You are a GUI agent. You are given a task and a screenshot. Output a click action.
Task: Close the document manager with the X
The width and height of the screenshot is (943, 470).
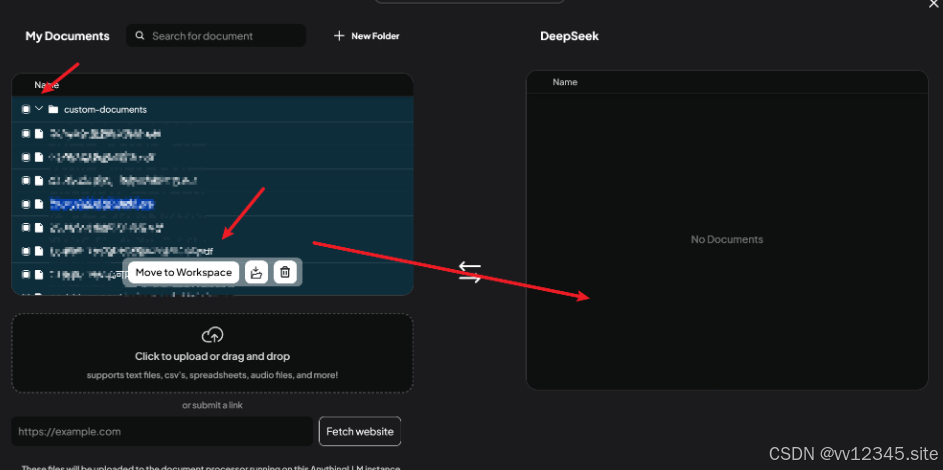coord(933,4)
